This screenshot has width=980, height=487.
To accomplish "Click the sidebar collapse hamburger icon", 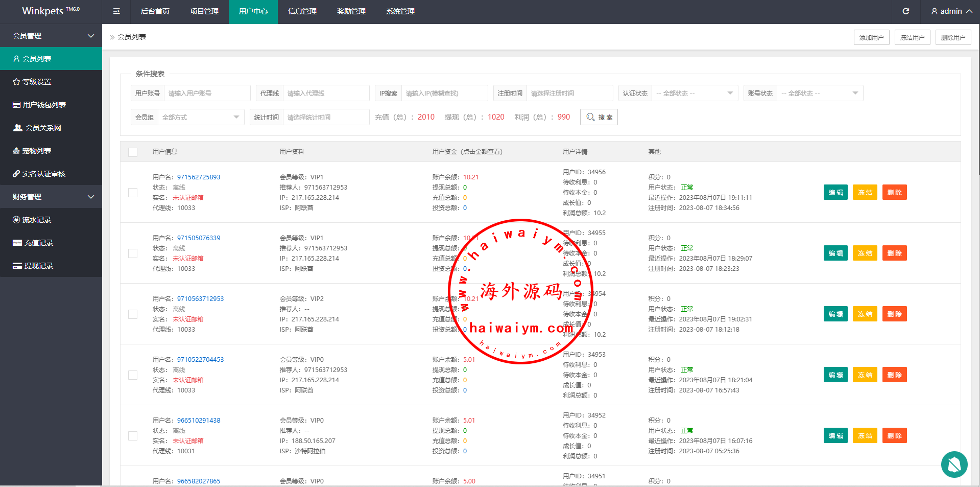I will (x=116, y=11).
